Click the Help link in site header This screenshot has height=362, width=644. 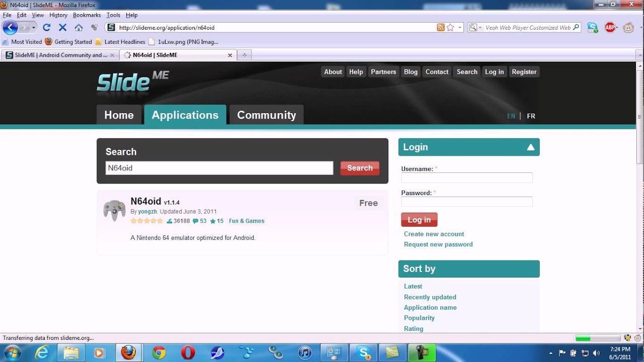click(x=356, y=72)
